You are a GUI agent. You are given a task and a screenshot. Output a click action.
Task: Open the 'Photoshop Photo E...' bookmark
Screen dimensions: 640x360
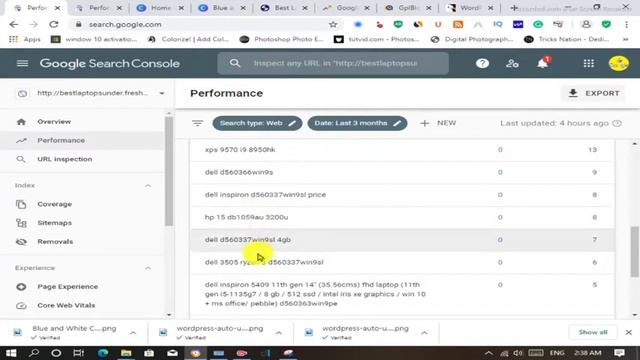pyautogui.click(x=282, y=39)
